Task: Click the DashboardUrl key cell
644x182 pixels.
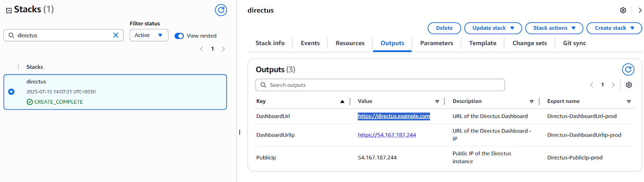Action: coord(273,116)
